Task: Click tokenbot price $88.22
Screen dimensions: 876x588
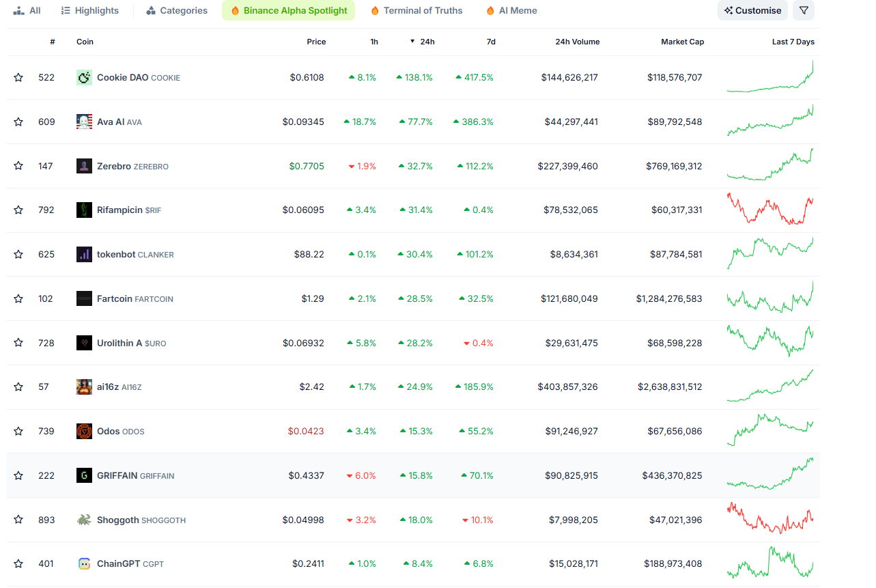Action: click(309, 255)
